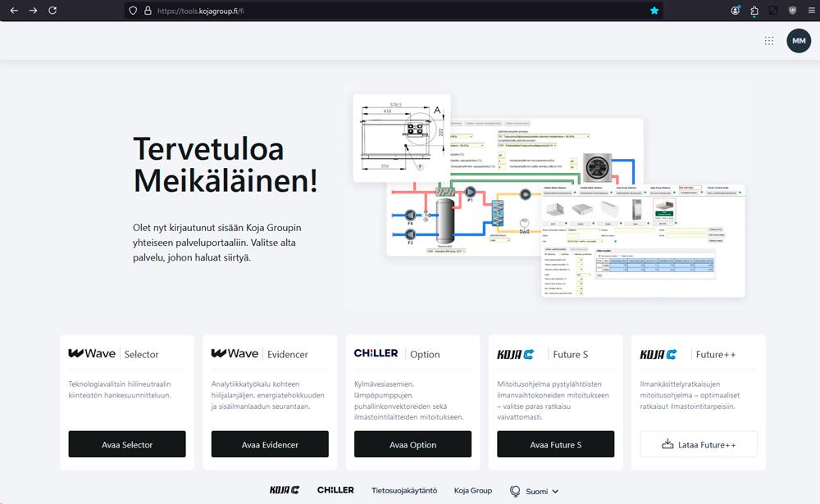The height and width of the screenshot is (504, 820).
Task: Click the uBlock shield extension icon
Action: [x=792, y=11]
